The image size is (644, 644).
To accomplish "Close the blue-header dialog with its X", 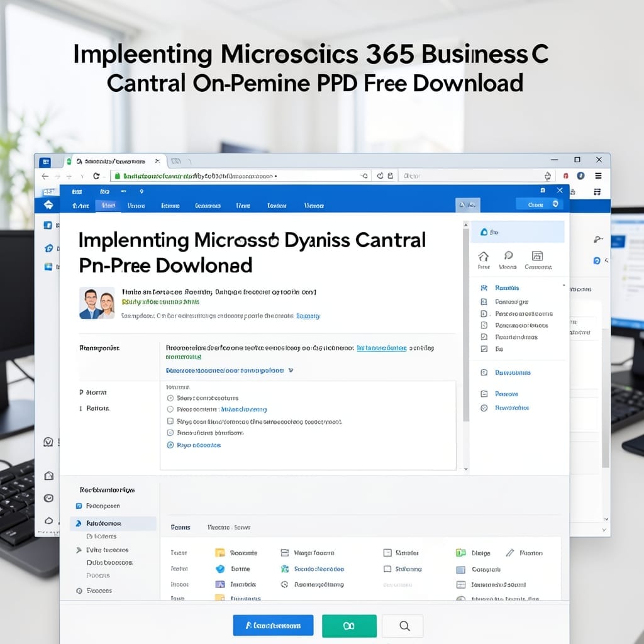I will point(560,191).
